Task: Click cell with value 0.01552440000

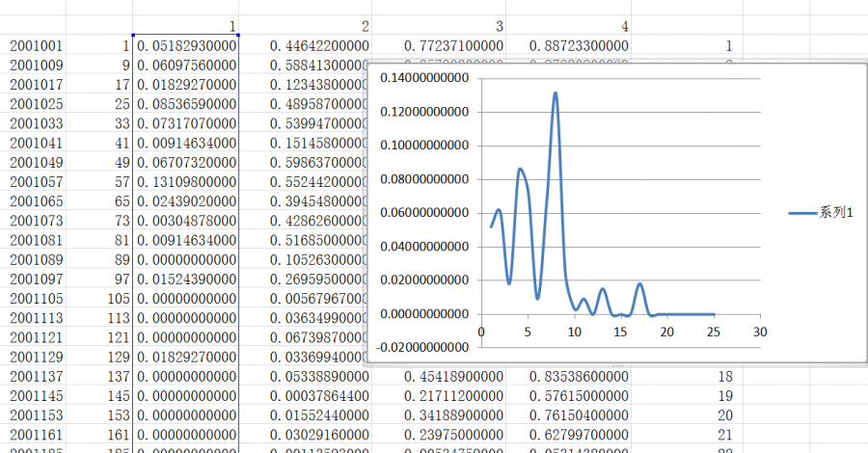Action: (306, 414)
